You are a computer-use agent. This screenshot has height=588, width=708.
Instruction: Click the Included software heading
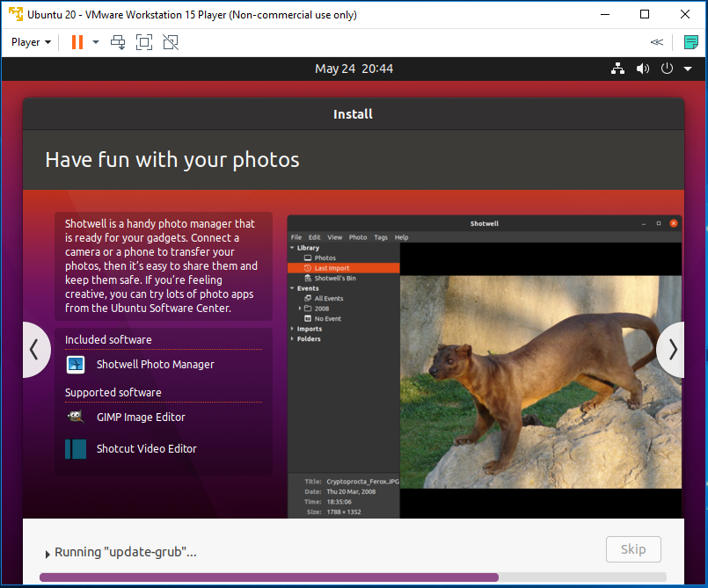pos(108,340)
